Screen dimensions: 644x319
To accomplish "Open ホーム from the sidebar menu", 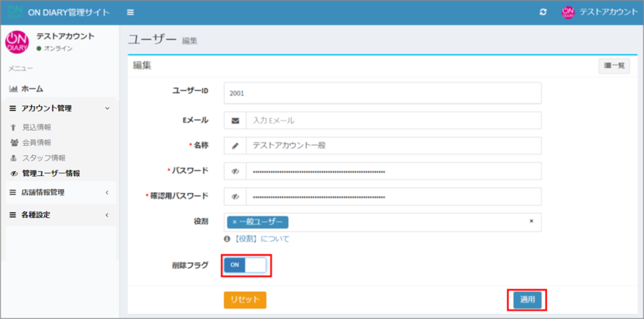I will [x=31, y=89].
